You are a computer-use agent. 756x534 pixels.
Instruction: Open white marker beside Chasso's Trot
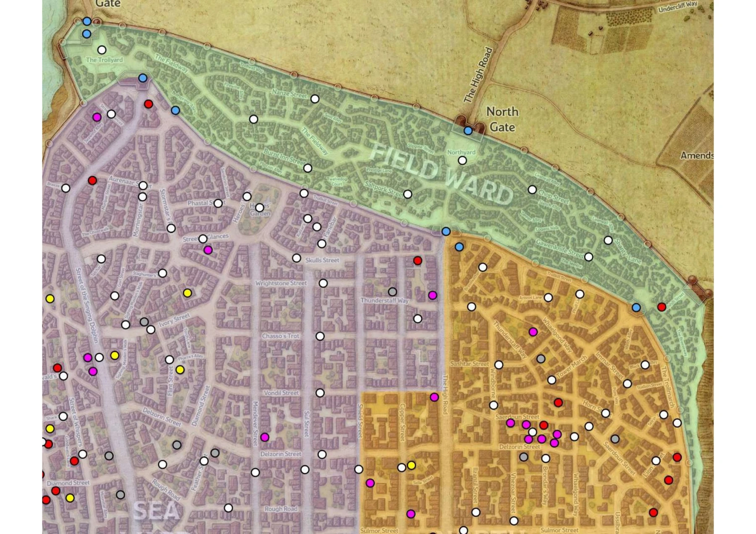click(320, 336)
